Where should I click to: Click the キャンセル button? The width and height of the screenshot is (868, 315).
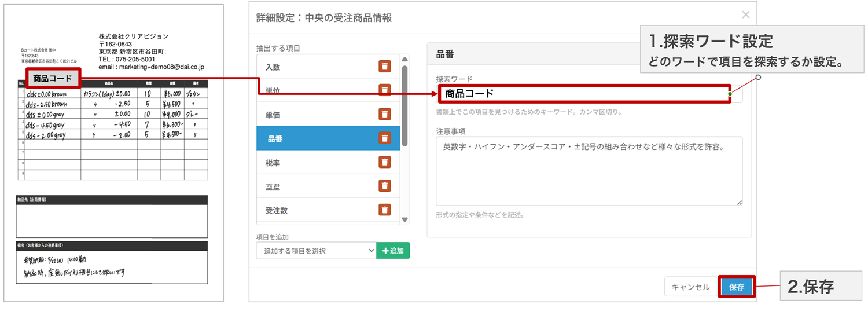coord(691,287)
